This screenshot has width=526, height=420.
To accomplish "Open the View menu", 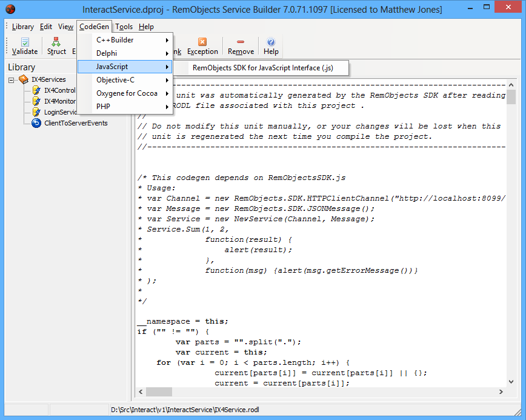I will point(65,27).
